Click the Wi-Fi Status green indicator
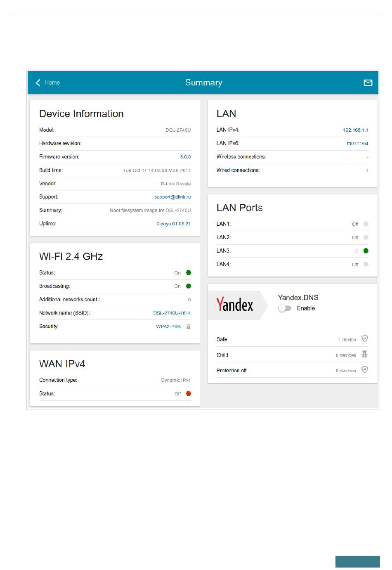Image resolution: width=392 pixels, height=570 pixels. tap(189, 273)
